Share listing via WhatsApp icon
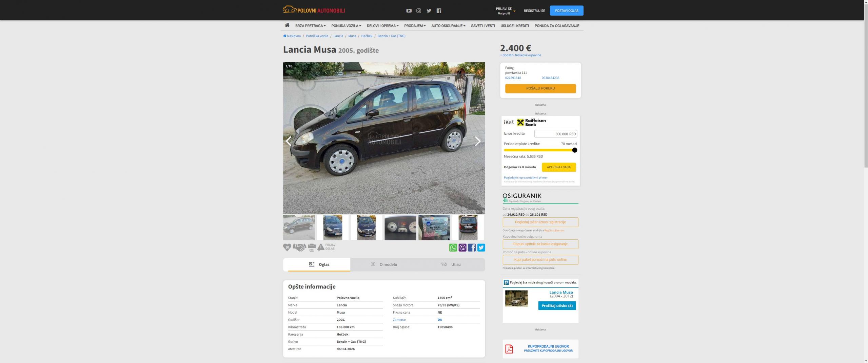The height and width of the screenshot is (363, 868). point(453,248)
